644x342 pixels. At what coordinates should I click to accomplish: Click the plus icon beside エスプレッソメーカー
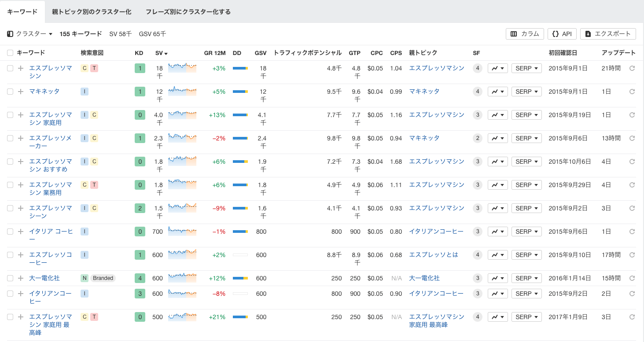(x=21, y=138)
